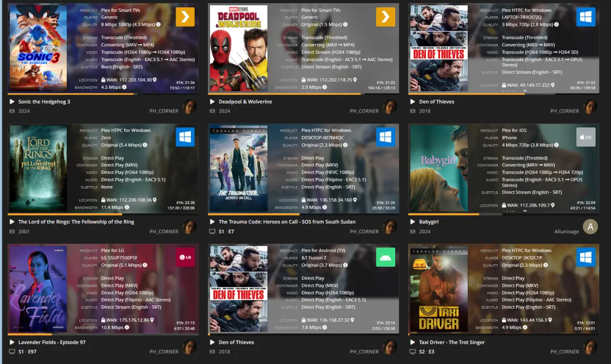Open quality info icon beside 3 Mbps 720p
This screenshot has width=611, height=364.
coord(556,24)
